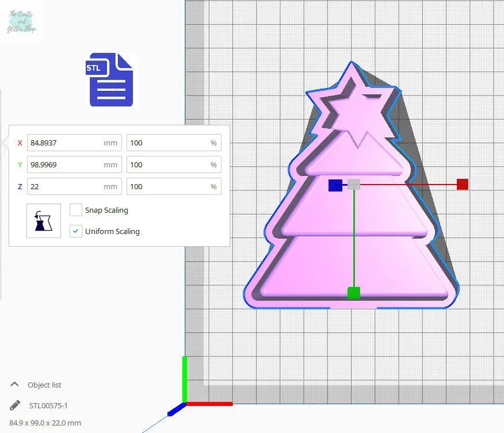Image resolution: width=504 pixels, height=433 pixels.
Task: Click the gray center uniform scale handle
Action: coord(354,185)
